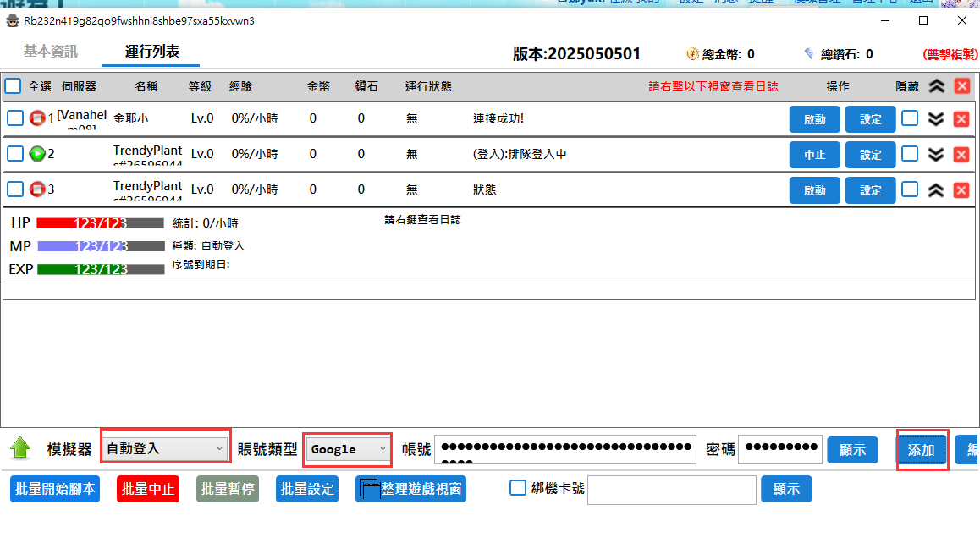980x554 pixels.
Task: Click the green up arrow beside 模擬器
Action: coord(21,449)
